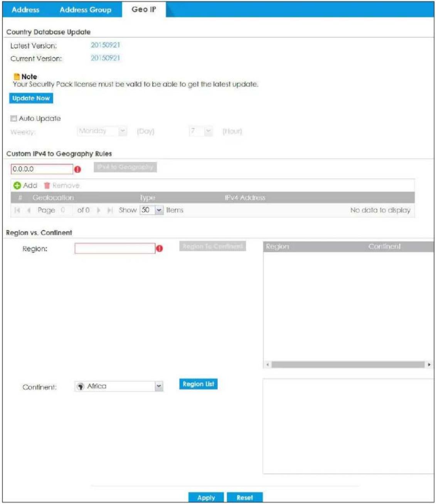Click the "No data to display" text
Image resolution: width=436 pixels, height=504 pixels.
click(380, 210)
